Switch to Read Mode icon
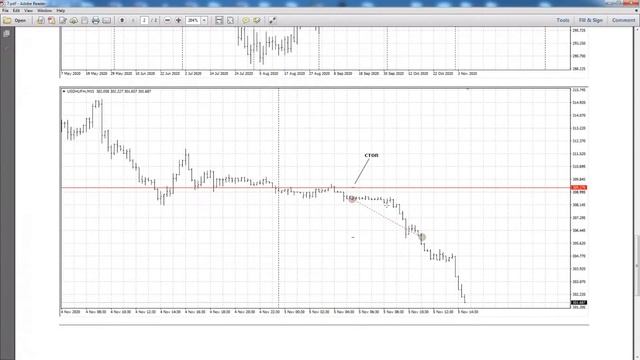This screenshot has height=360, width=640. click(x=272, y=20)
